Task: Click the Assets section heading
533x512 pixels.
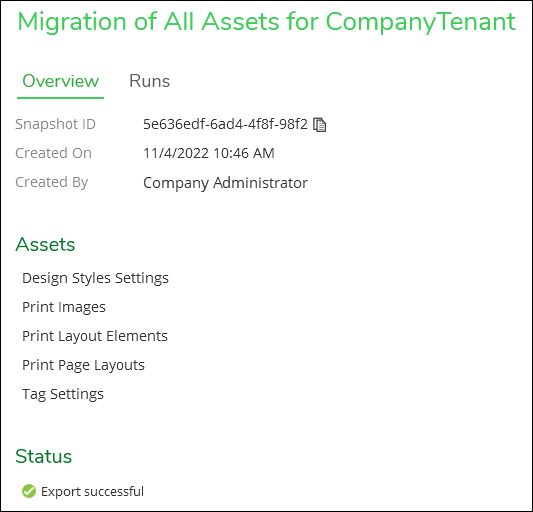Action: click(45, 244)
